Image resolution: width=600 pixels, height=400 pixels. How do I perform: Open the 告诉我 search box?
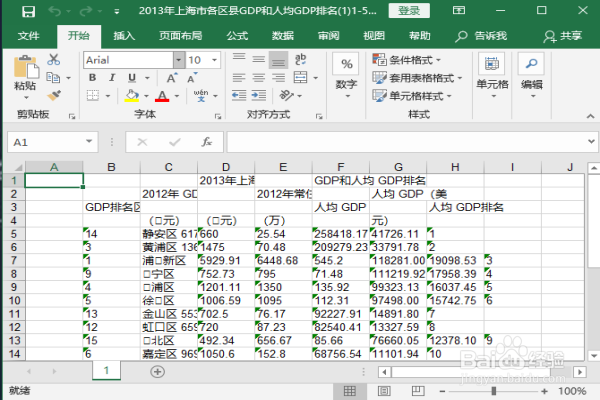(x=481, y=36)
